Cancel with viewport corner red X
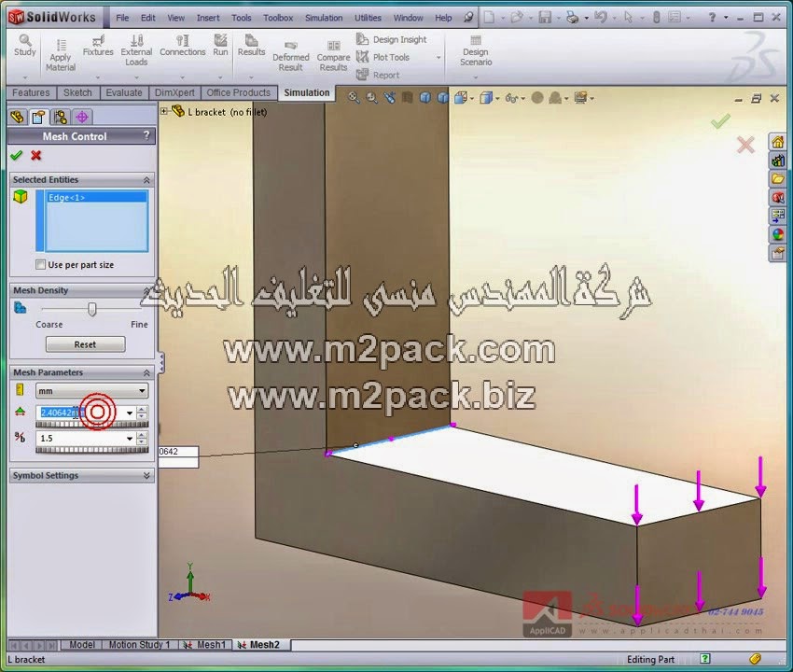This screenshot has width=793, height=672. tap(745, 146)
